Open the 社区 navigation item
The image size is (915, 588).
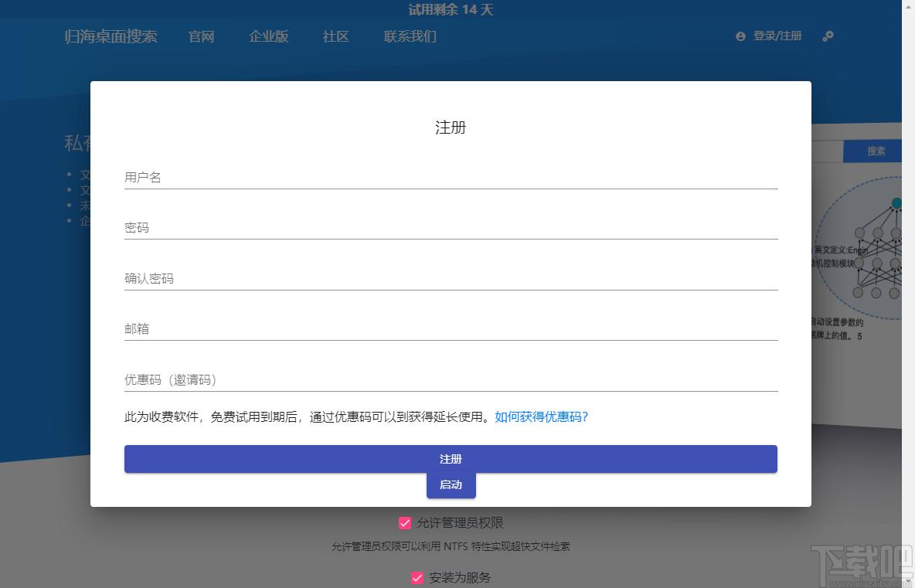[335, 36]
